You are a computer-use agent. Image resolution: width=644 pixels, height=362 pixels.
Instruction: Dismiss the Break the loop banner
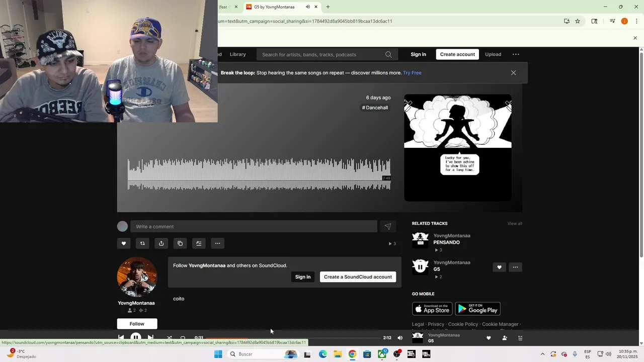[513, 73]
